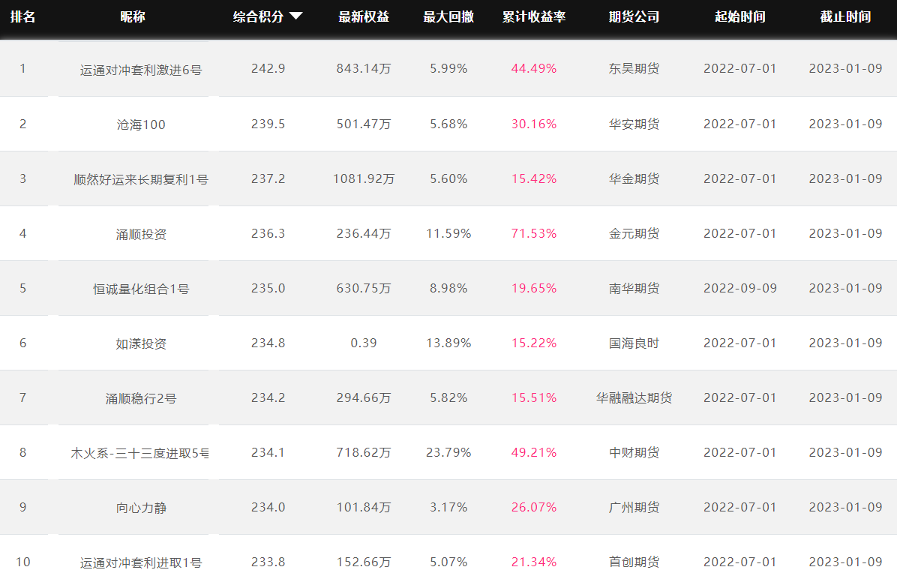The height and width of the screenshot is (588, 897).
Task: Select equity value 236.44万
Action: [x=363, y=233]
